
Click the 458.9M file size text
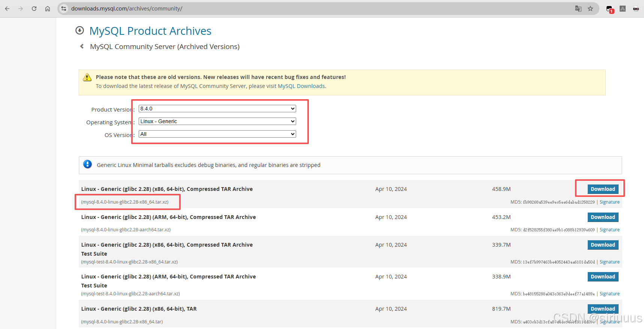pos(501,189)
